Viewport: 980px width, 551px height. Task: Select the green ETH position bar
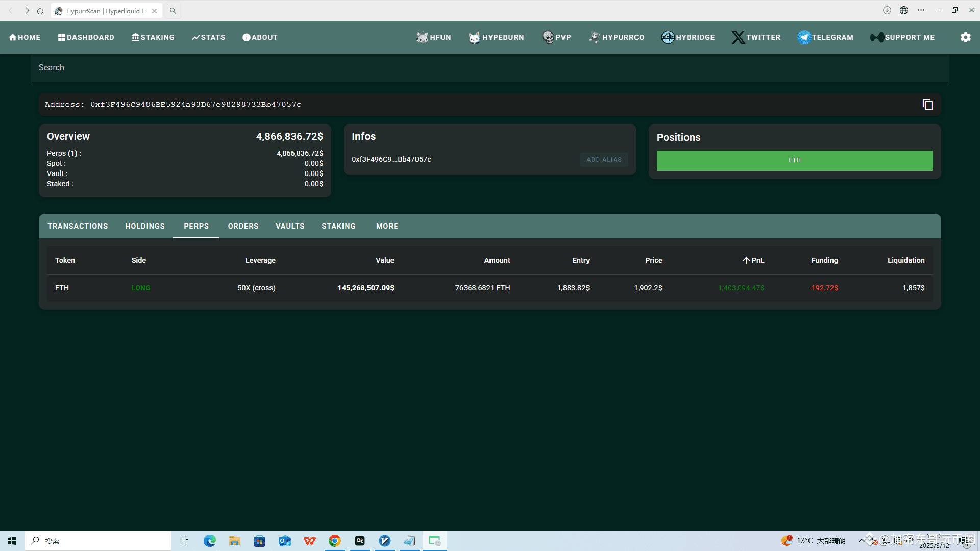[794, 160]
